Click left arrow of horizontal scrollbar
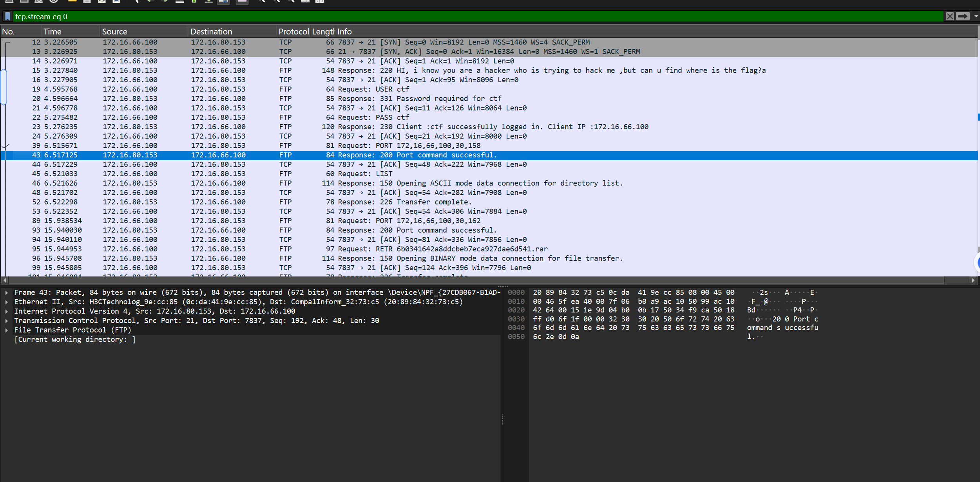 pyautogui.click(x=4, y=280)
